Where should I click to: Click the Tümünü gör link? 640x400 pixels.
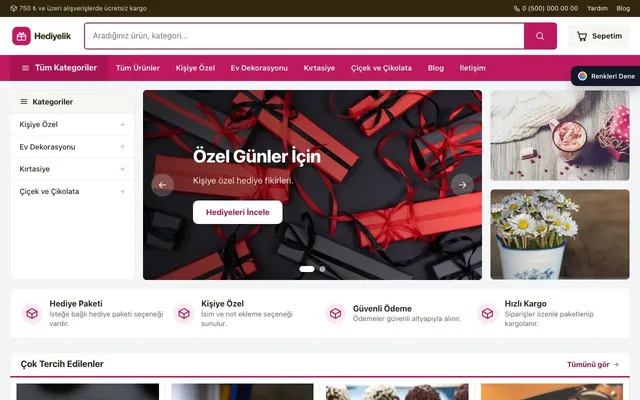[x=593, y=364]
